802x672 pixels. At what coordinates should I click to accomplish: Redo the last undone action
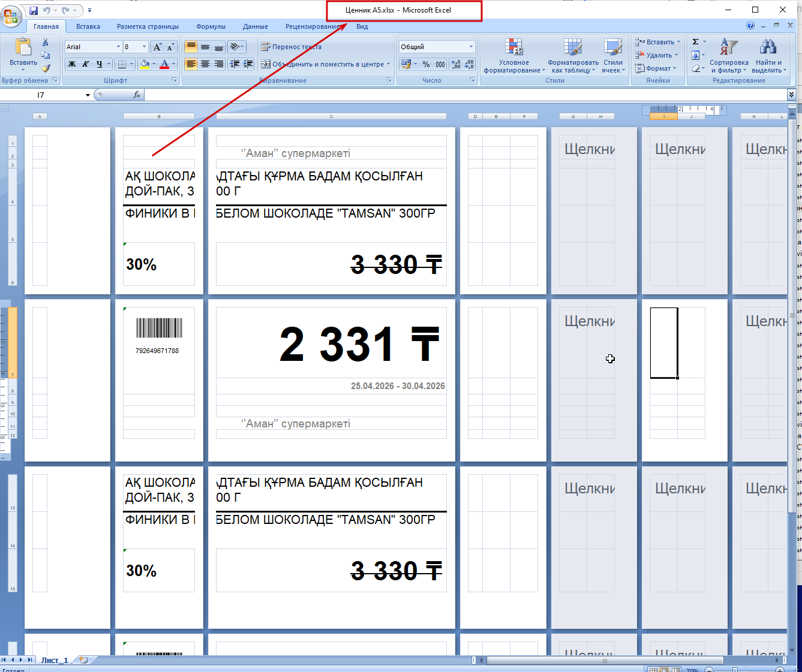(x=65, y=10)
